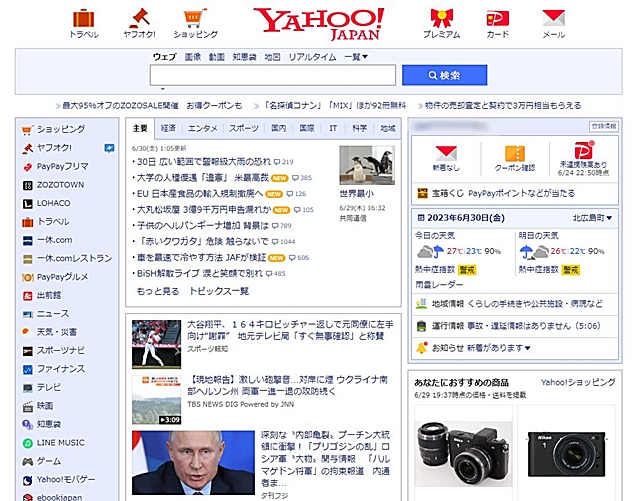Screen dimensions: 640x501
Task: Open the penguin 世界最小 news thumbnail
Action: 367,165
